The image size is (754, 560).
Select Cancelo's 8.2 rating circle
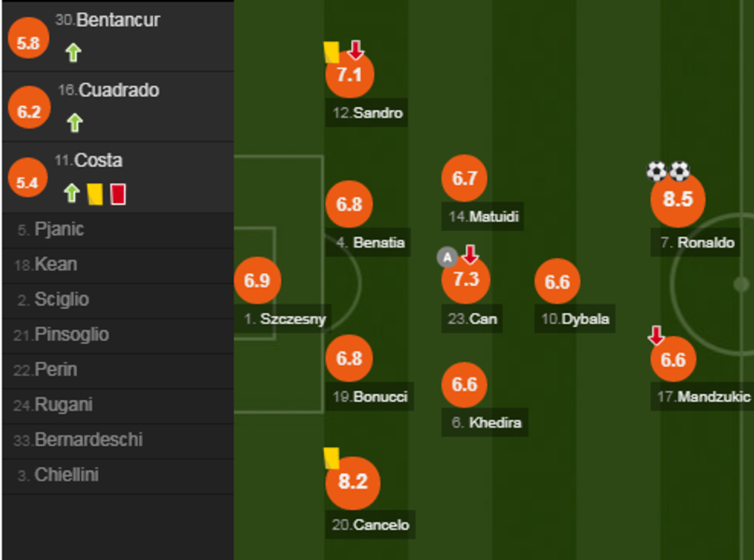click(352, 482)
